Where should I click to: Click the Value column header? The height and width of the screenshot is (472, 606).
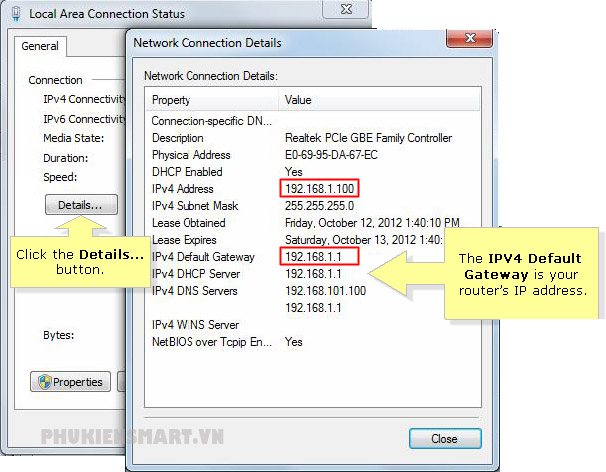pyautogui.click(x=379, y=100)
